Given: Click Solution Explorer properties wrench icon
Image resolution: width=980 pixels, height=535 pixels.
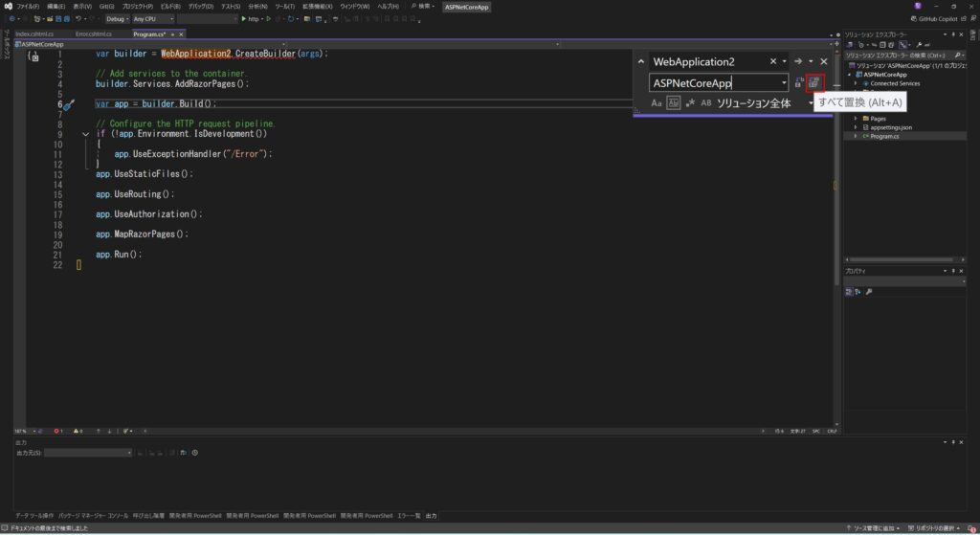Looking at the screenshot, I should (919, 45).
